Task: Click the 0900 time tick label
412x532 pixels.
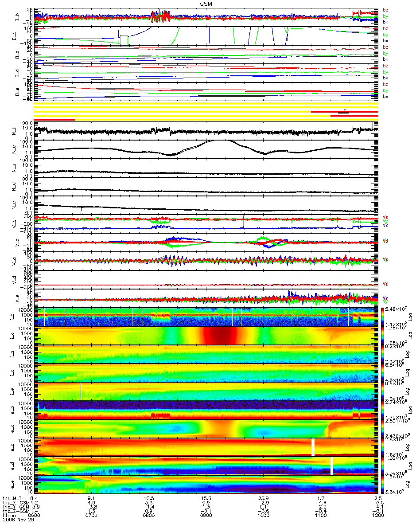Action: tap(206, 515)
